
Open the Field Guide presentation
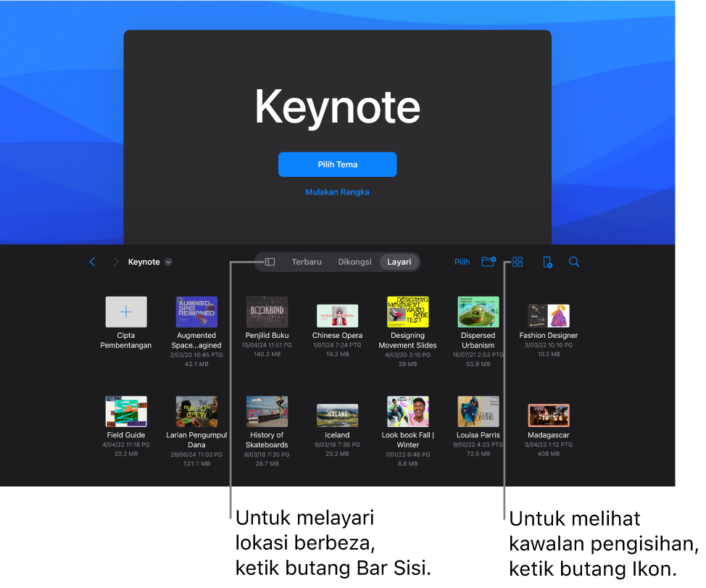[126, 412]
